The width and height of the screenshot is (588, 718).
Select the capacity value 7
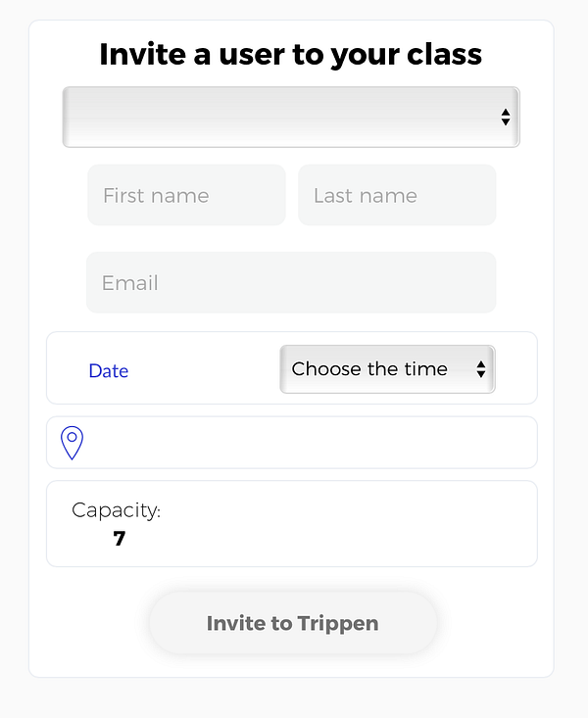point(119,538)
